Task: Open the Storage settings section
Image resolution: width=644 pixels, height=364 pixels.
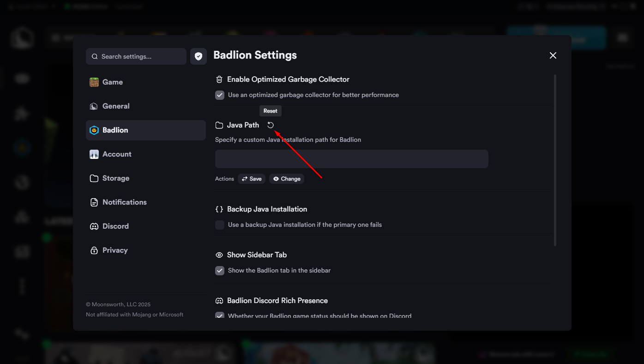Action: [116, 178]
